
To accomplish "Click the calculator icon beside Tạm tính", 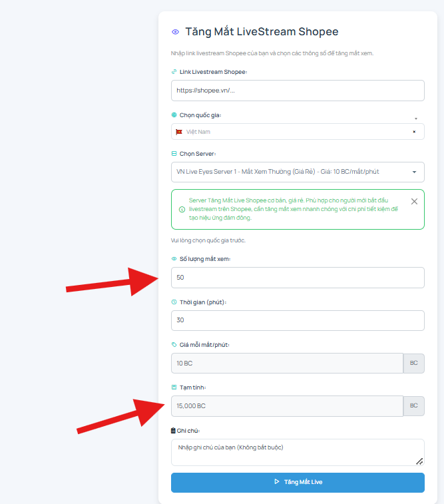I will pyautogui.click(x=174, y=387).
